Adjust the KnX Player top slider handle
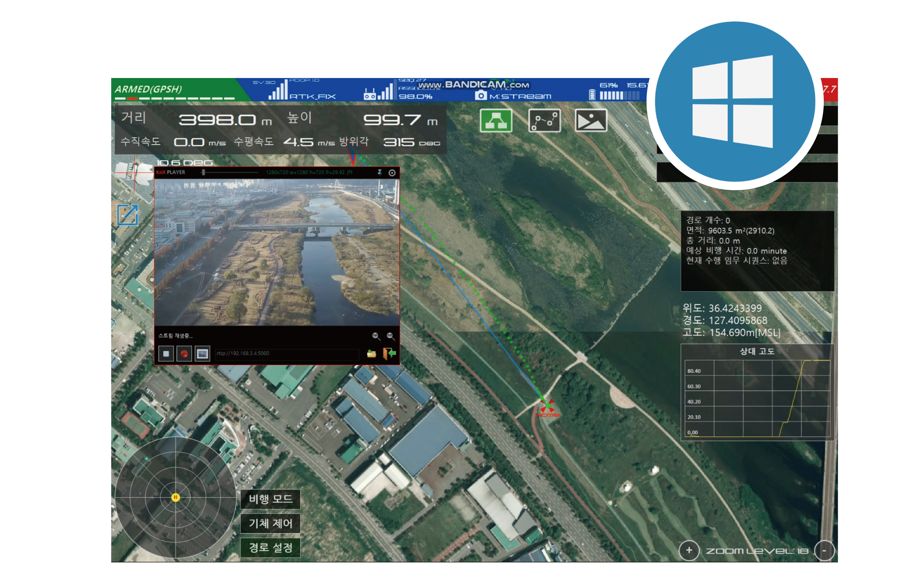Image resolution: width=924 pixels, height=575 pixels. click(x=204, y=173)
